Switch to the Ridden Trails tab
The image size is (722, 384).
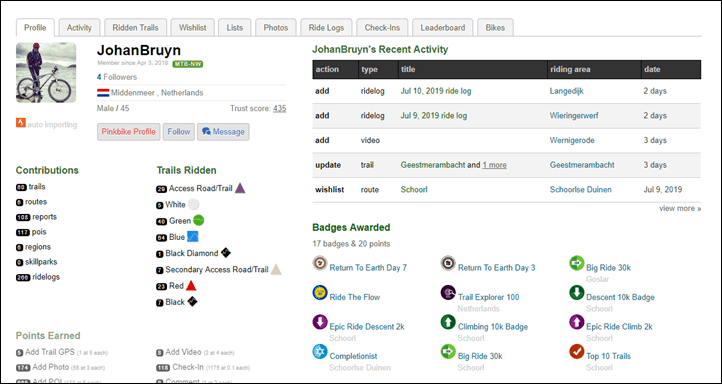coord(135,28)
